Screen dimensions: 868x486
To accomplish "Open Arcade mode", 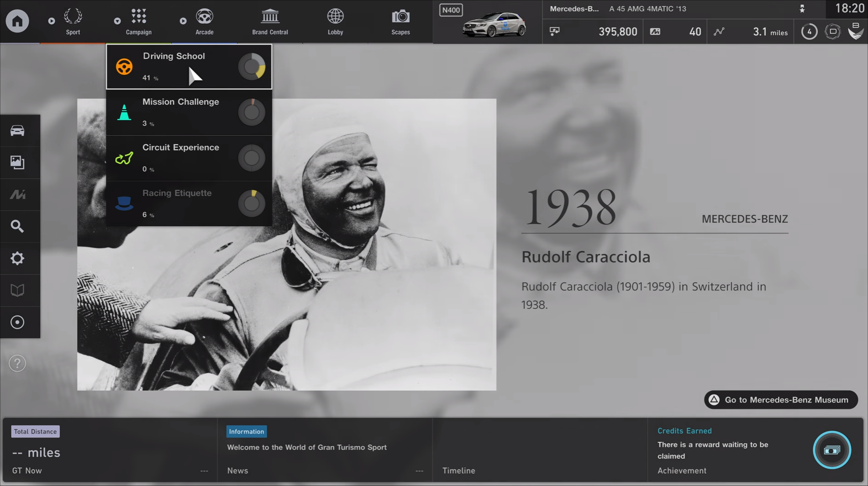I will tap(205, 21).
